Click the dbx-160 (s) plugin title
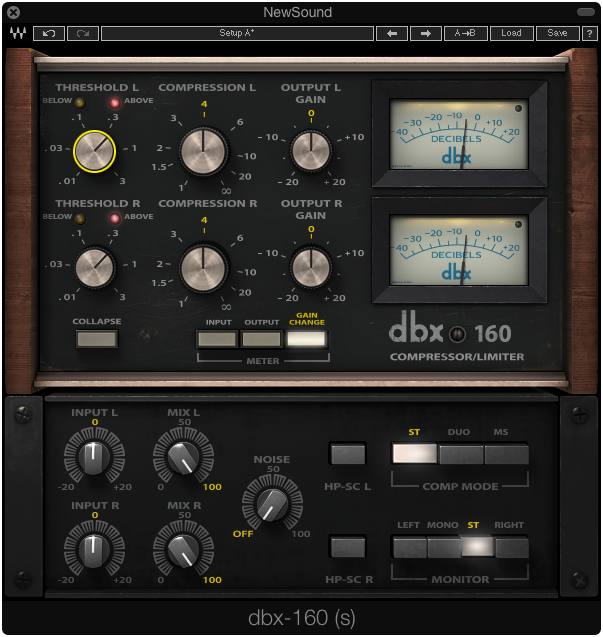 (x=302, y=618)
